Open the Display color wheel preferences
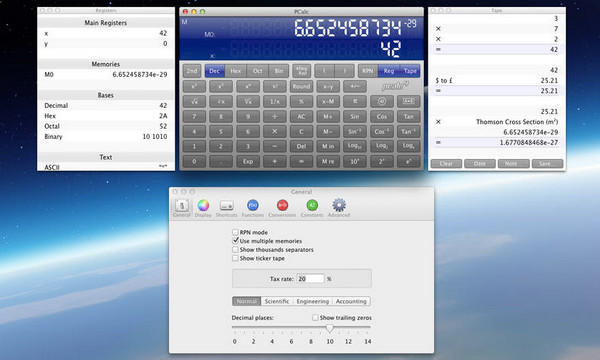This screenshot has width=600, height=360. (203, 208)
